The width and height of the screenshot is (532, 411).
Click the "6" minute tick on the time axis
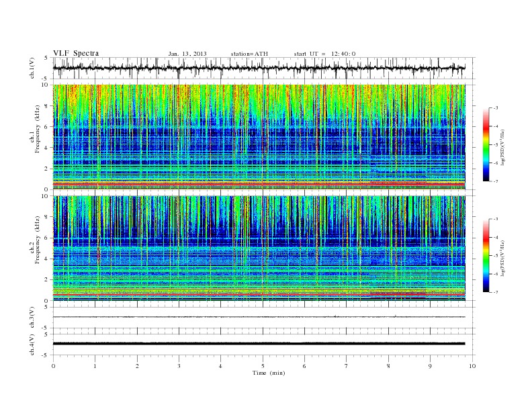point(304,366)
